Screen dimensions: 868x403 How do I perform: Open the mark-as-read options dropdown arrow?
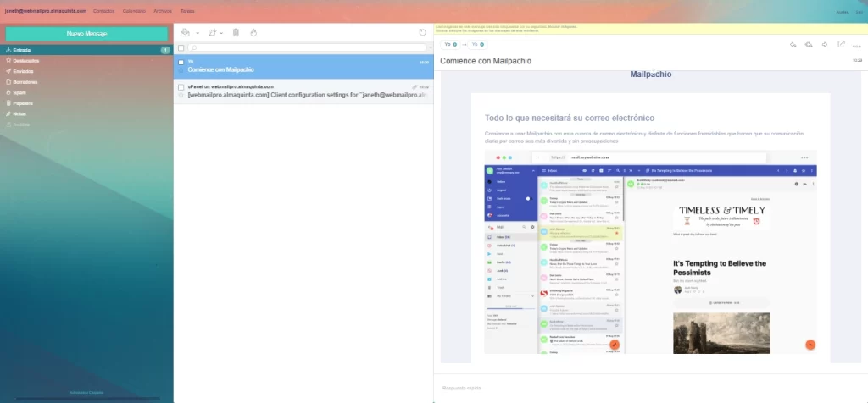point(197,33)
